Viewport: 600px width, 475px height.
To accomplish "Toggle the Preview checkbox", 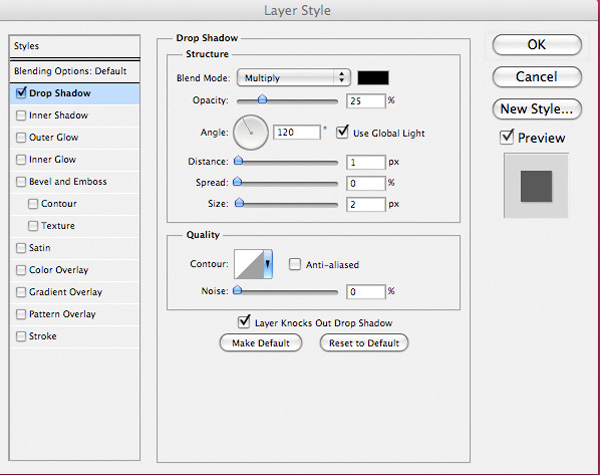I will pos(507,137).
